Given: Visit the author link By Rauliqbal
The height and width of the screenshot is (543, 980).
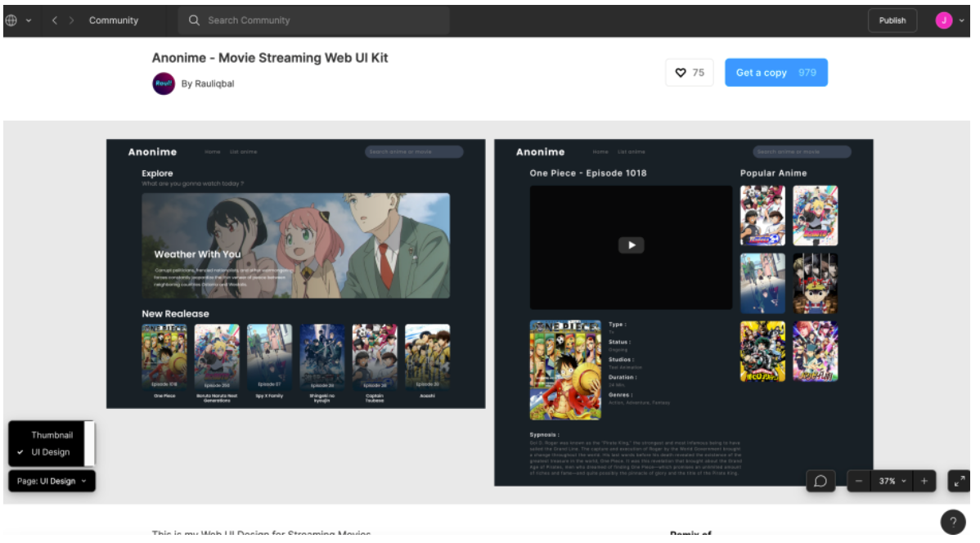Looking at the screenshot, I should point(208,83).
